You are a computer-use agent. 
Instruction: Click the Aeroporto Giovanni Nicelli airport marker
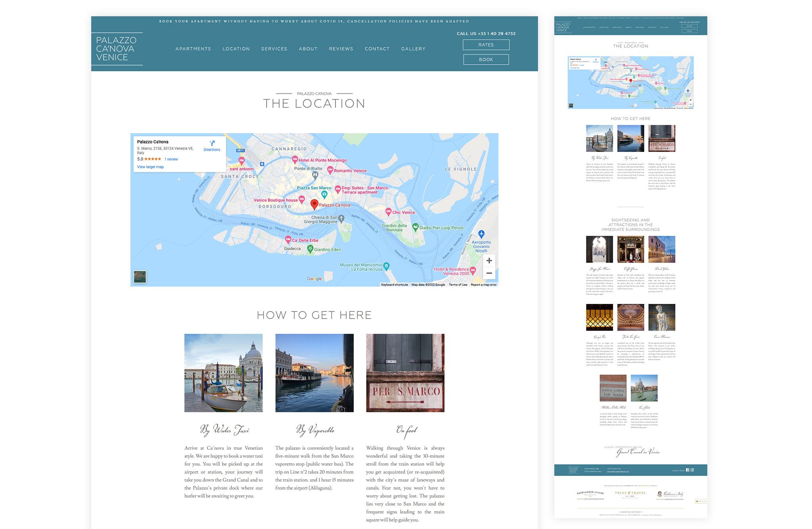click(x=481, y=234)
